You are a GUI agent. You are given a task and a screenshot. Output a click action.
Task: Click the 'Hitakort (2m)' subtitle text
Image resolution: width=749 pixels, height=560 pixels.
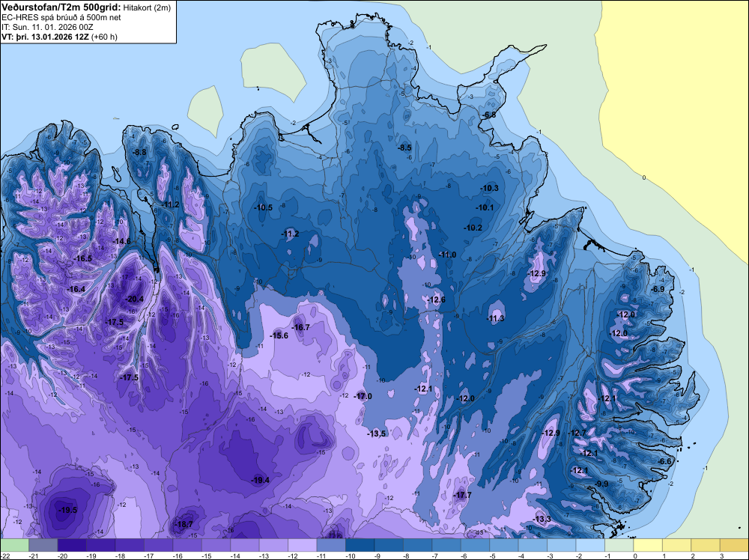click(x=147, y=7)
